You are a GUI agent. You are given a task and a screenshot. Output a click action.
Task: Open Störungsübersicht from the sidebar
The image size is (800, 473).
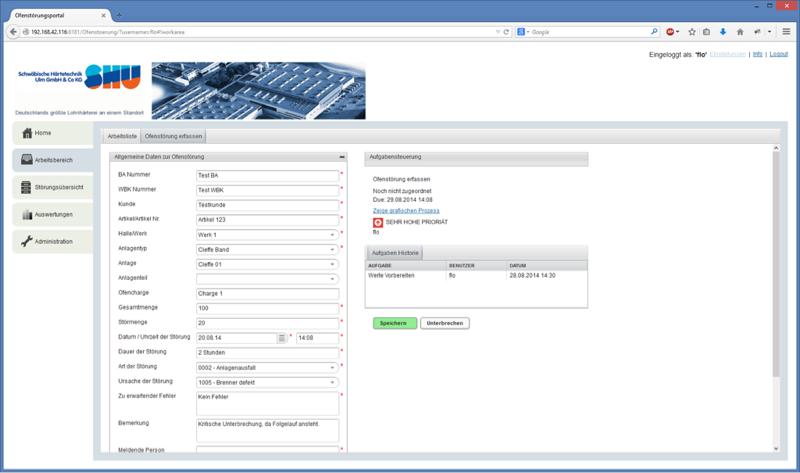(x=52, y=187)
